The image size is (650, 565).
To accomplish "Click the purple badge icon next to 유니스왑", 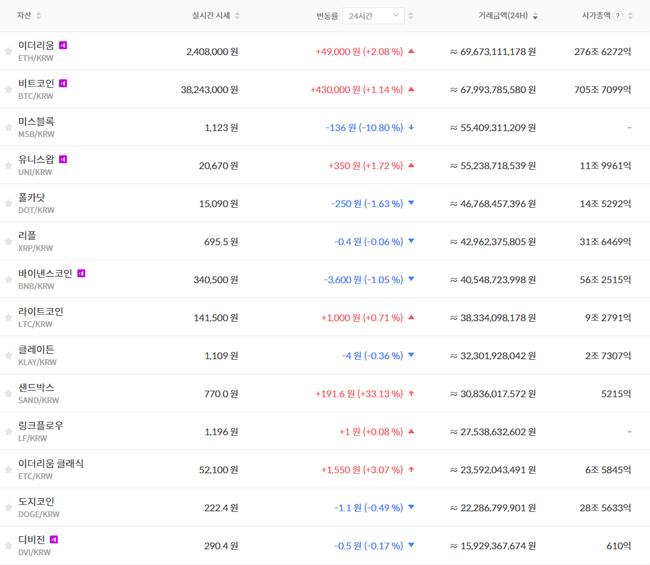I will coord(63,159).
